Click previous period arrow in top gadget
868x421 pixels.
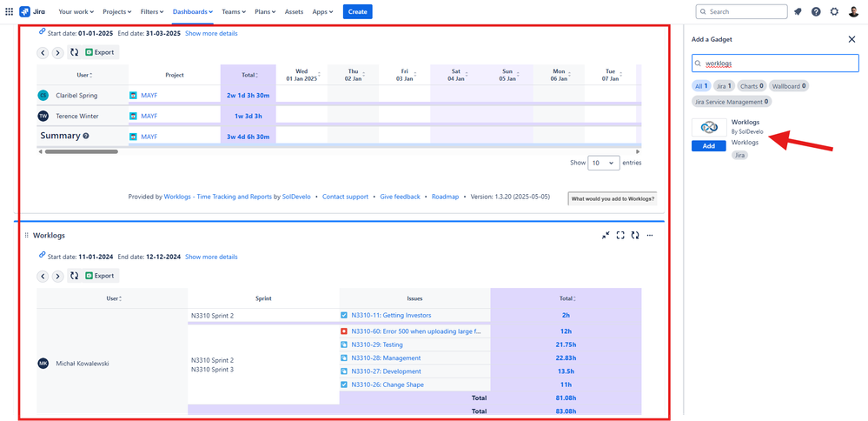[x=43, y=52]
